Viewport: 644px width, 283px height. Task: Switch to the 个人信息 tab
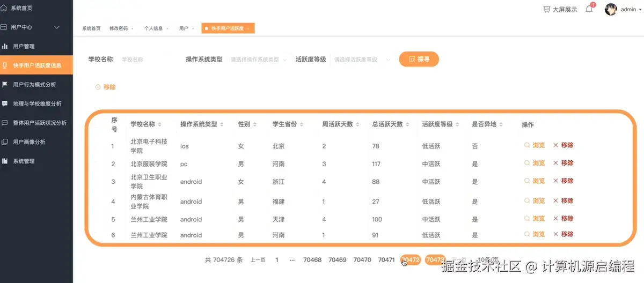point(156,28)
